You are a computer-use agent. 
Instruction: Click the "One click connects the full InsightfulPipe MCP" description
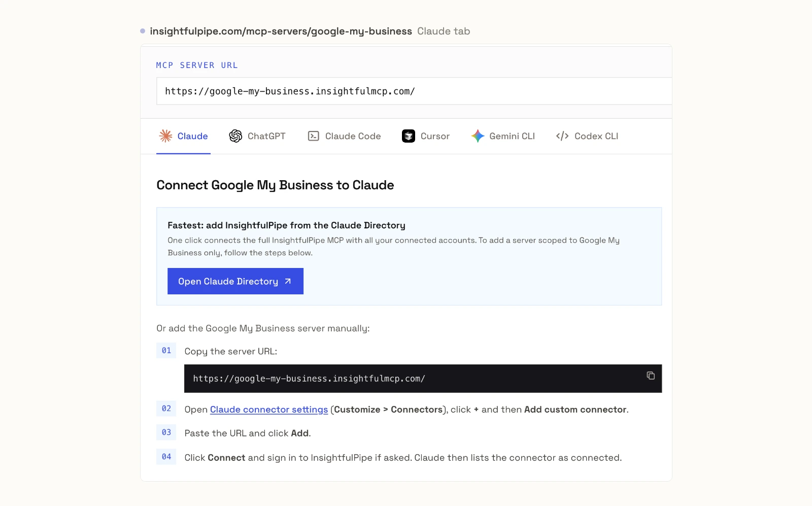point(394,247)
